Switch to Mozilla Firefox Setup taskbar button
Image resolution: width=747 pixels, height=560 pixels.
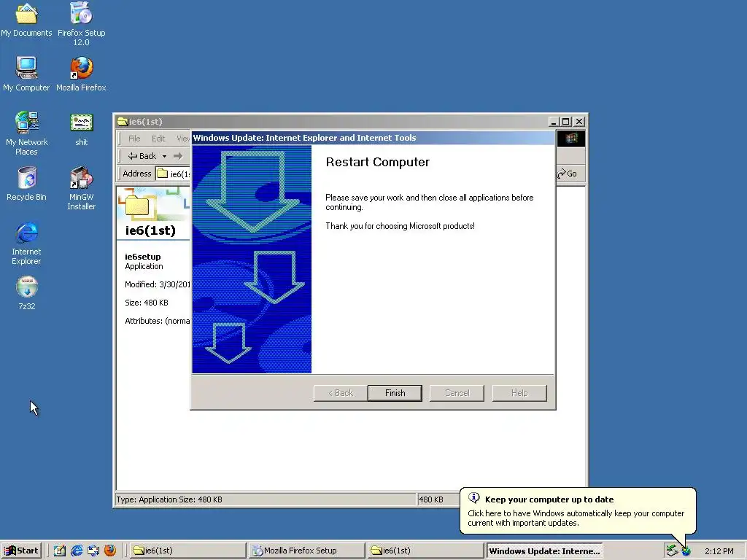[306, 551]
